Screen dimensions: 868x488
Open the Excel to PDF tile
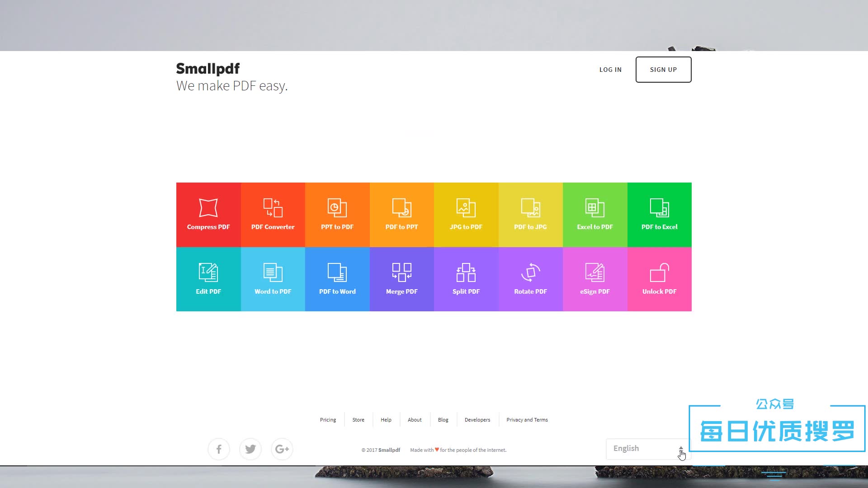[595, 215]
